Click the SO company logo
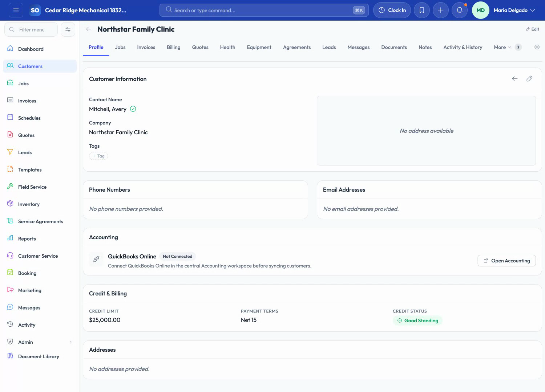The image size is (545, 392). click(x=35, y=10)
